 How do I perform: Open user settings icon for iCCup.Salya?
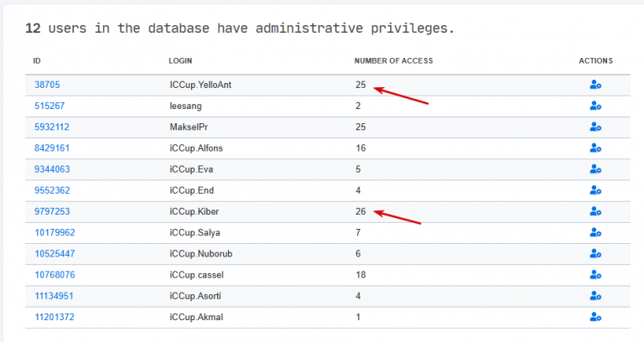point(595,232)
